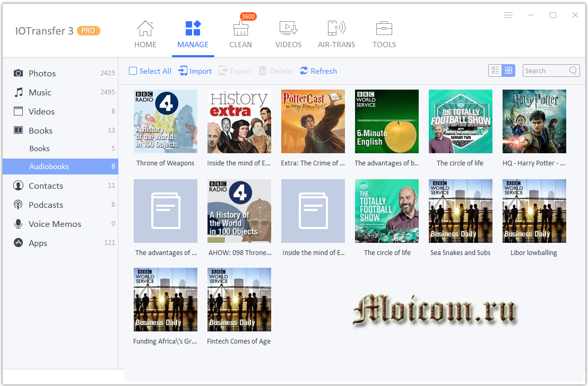Screen dimensions: 588x386
Task: Open the HOME house icon
Action: point(145,29)
